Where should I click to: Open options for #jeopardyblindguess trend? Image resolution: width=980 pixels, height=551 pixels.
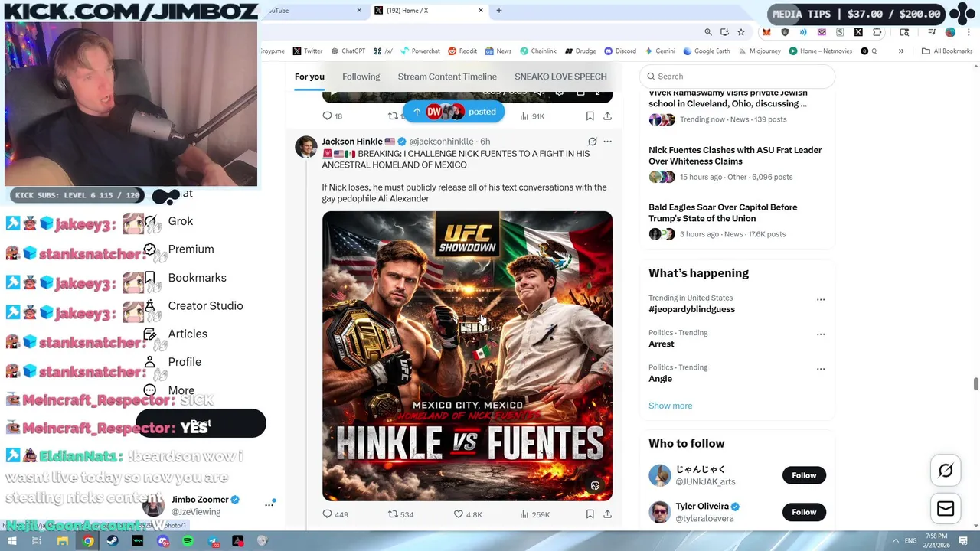click(821, 300)
